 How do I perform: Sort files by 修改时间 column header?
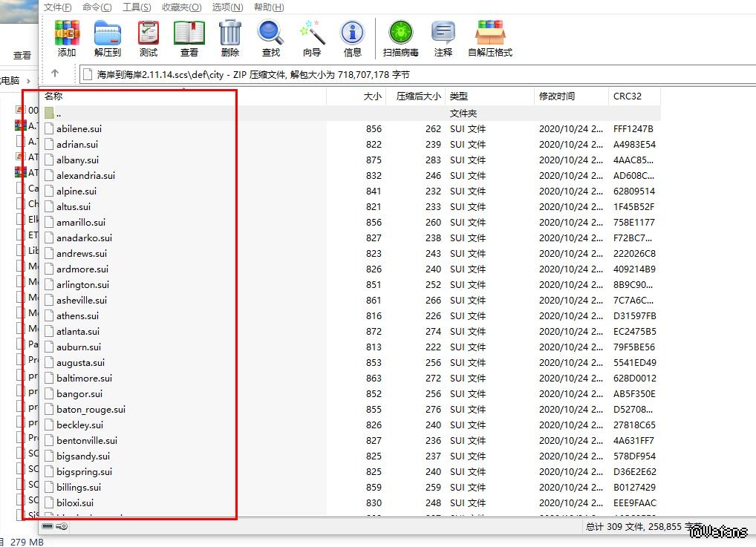557,96
